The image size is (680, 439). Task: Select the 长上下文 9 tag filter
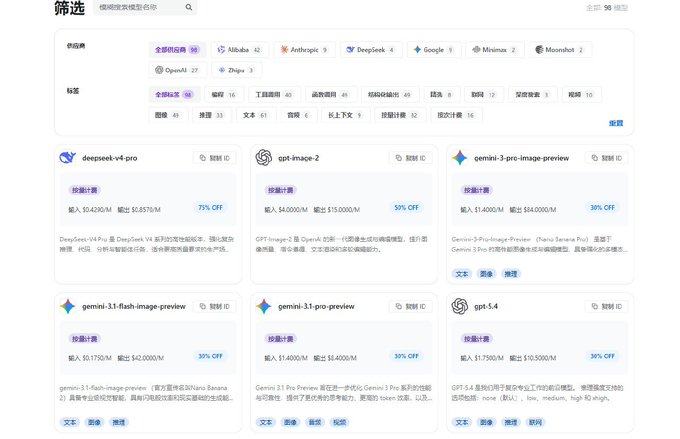pos(346,115)
